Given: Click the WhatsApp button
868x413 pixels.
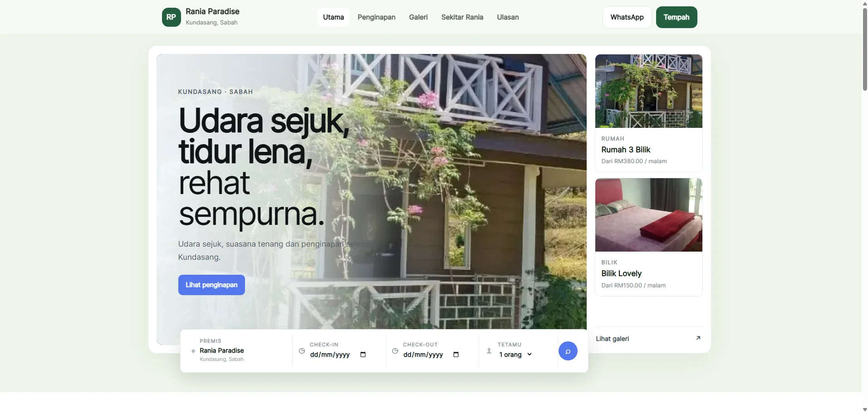Looking at the screenshot, I should click(x=627, y=17).
